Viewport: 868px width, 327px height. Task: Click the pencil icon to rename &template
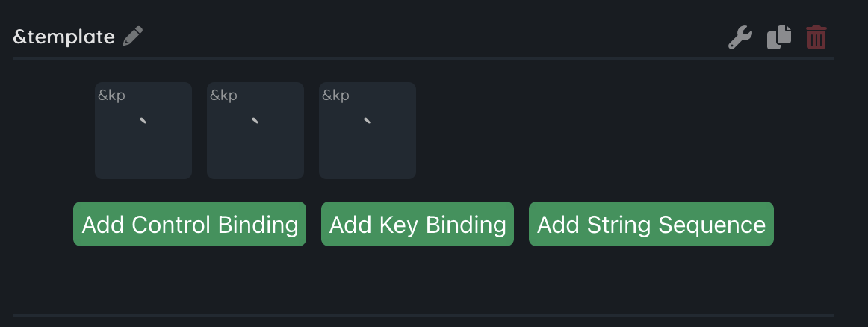point(133,36)
